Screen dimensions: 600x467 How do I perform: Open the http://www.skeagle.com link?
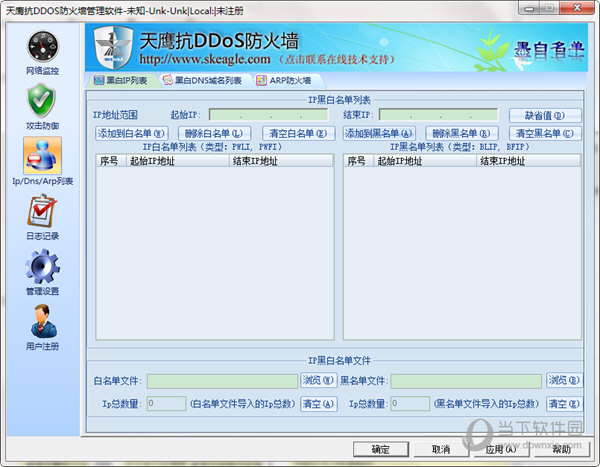click(205, 59)
